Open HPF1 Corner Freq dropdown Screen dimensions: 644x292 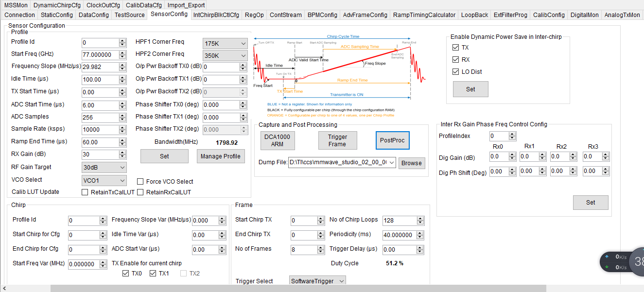tap(225, 44)
